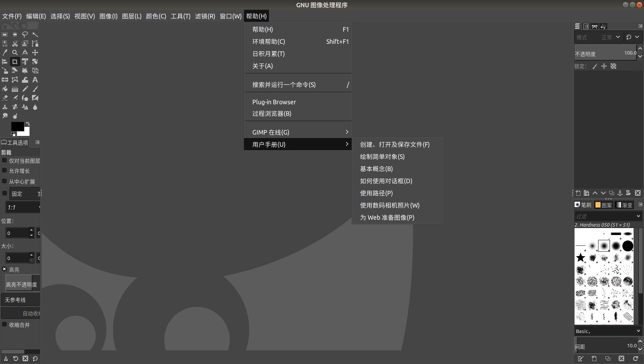Enable 允许增长 option
The height and width of the screenshot is (364, 644).
5,170
